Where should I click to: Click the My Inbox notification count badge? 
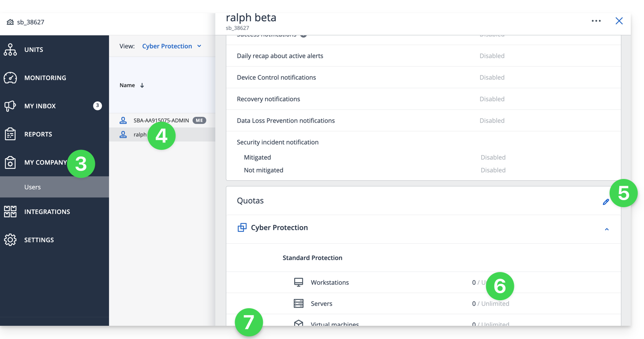tap(97, 106)
